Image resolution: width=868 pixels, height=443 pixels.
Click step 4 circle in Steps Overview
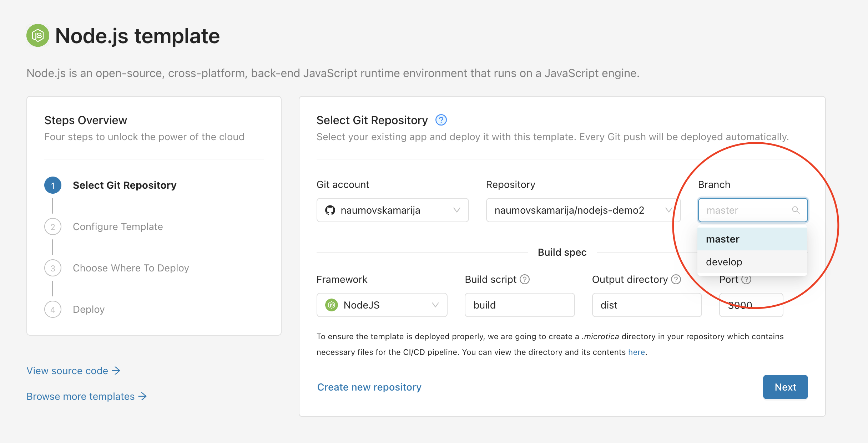53,309
